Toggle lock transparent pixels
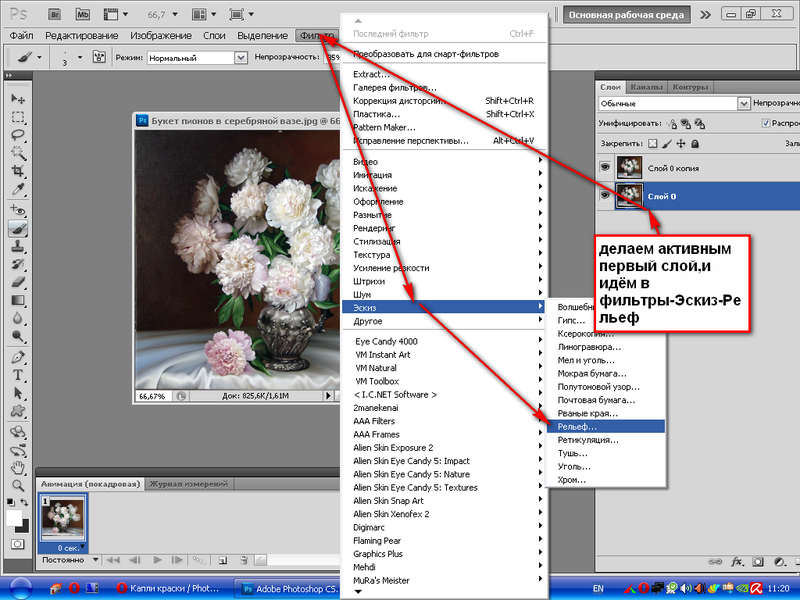This screenshot has height=600, width=800. [653, 144]
